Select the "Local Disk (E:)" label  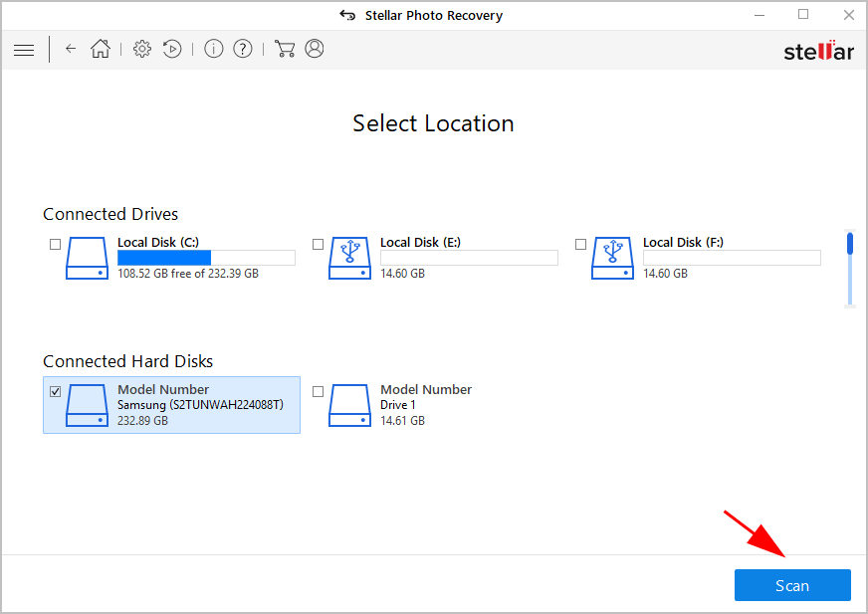click(x=421, y=243)
